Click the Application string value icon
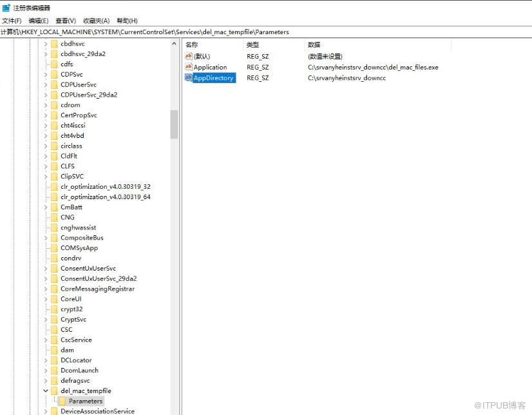This screenshot has width=532, height=415. 188,67
